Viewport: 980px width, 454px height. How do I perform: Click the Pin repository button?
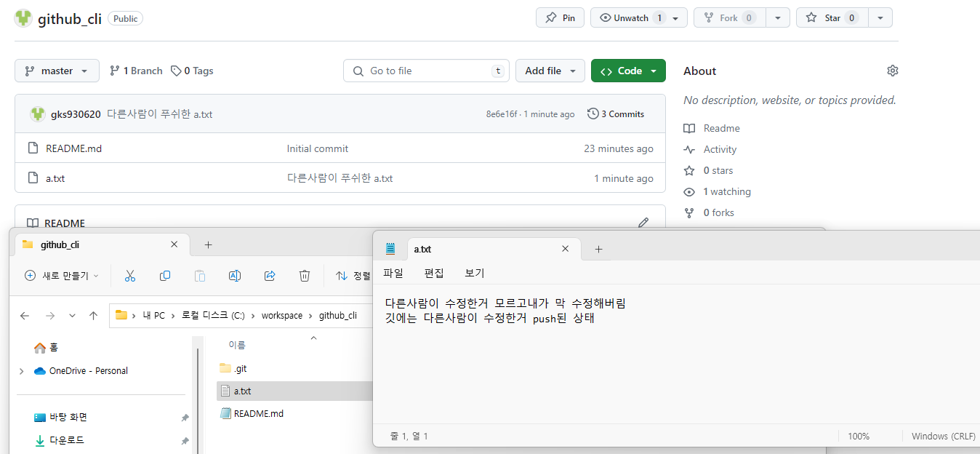560,18
